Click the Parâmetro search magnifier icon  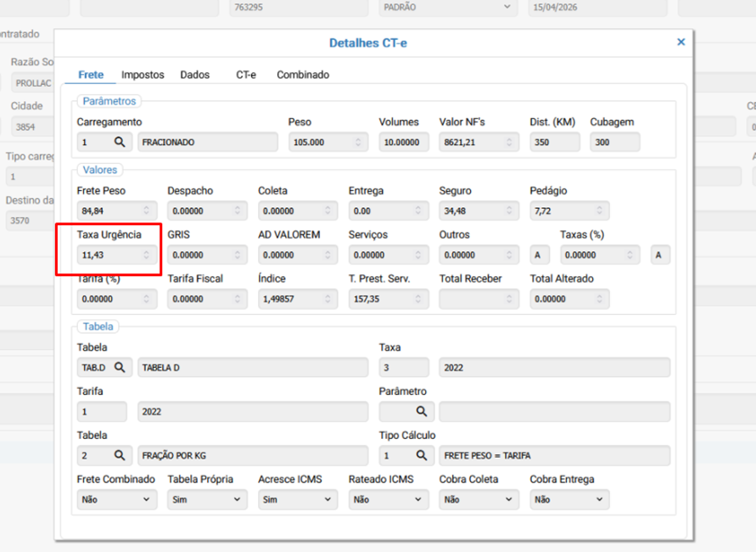(421, 412)
